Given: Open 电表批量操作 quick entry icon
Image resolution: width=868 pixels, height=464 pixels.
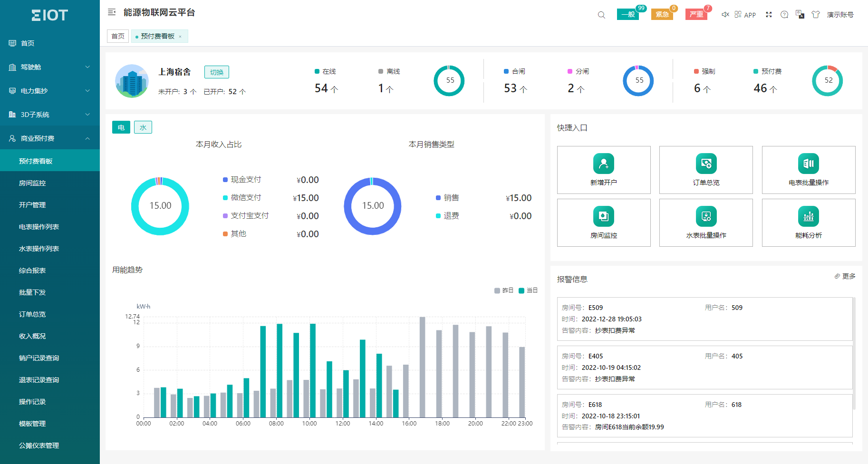Looking at the screenshot, I should point(808,164).
